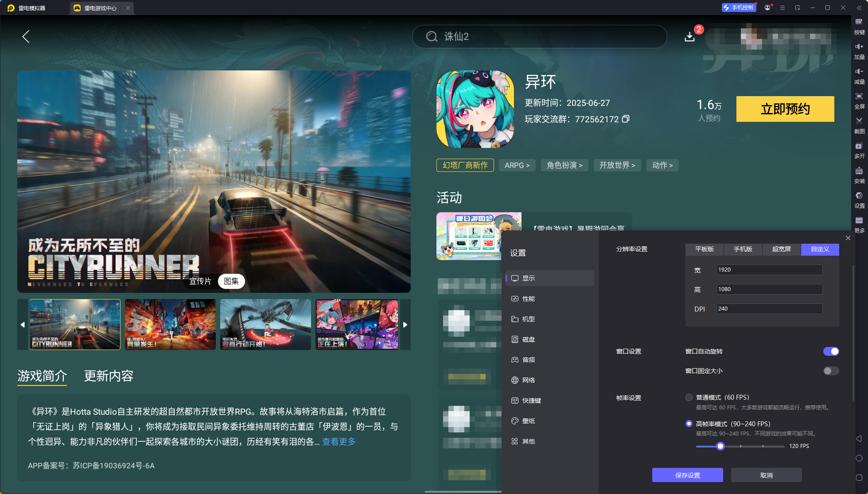Tap the Android back triangle button

click(859, 439)
